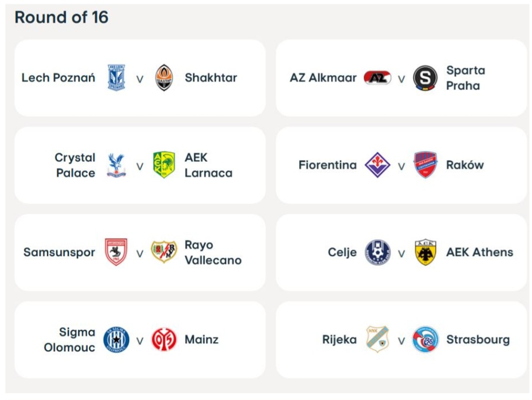Viewport: 532px width, 400px height.
Task: Select the Celje team name
Action: pyautogui.click(x=342, y=252)
